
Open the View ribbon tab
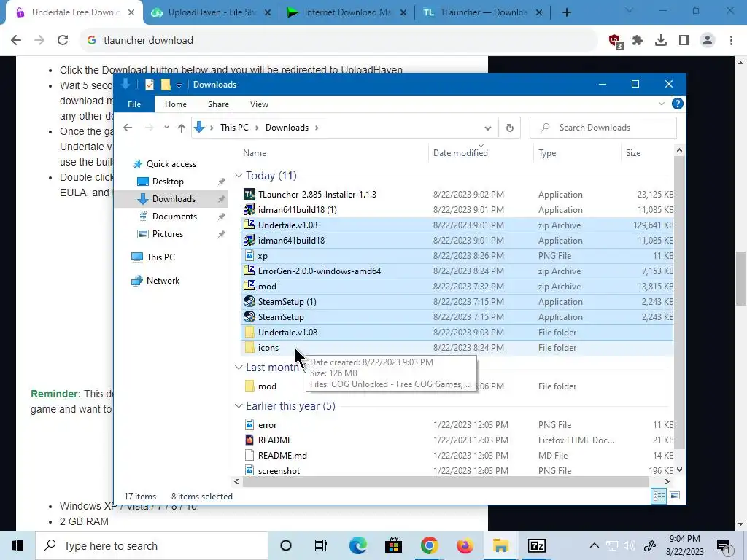point(259,104)
